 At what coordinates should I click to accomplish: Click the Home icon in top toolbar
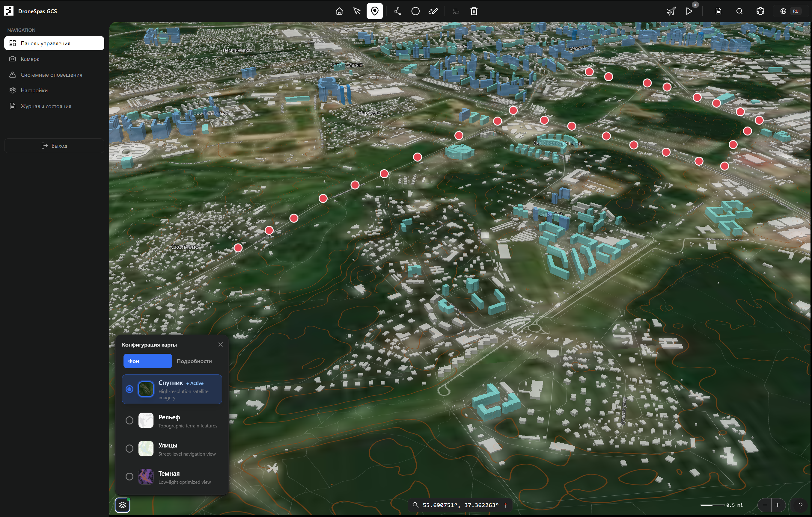pos(339,11)
